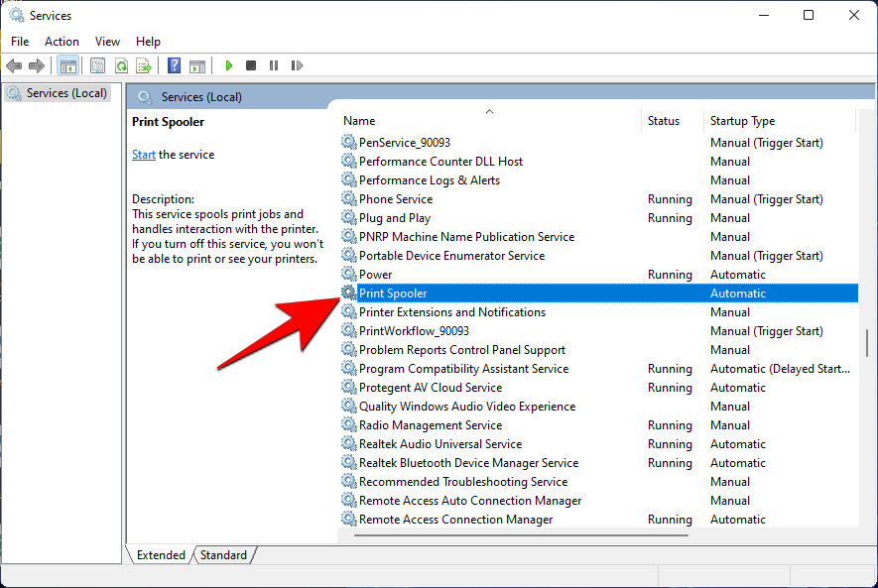Click the Forward arrow in the toolbar

click(x=37, y=65)
